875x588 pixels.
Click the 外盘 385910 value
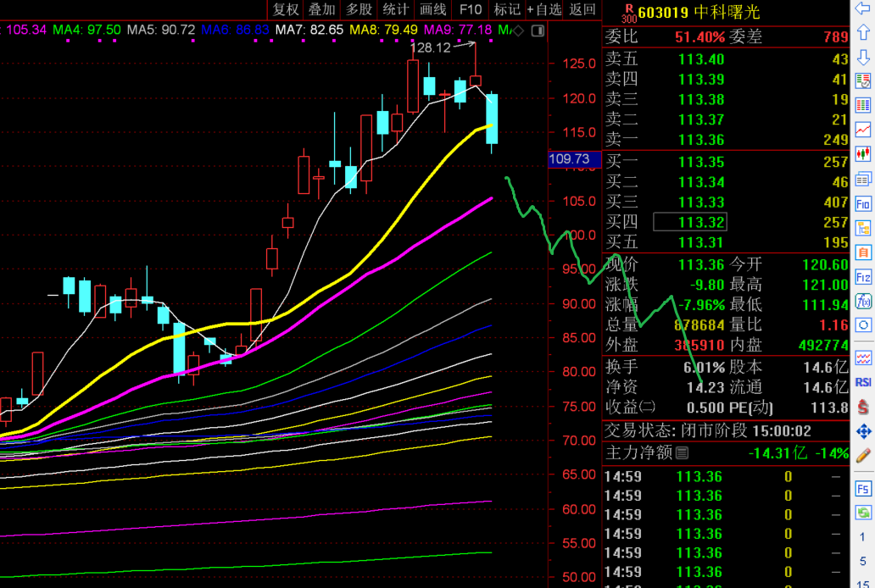click(x=699, y=346)
